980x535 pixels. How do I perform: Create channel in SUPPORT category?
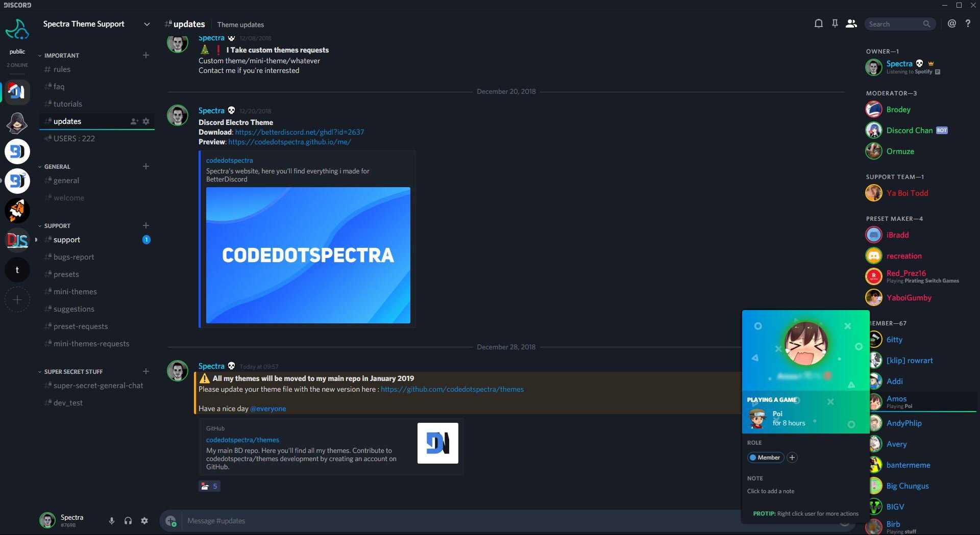coord(146,225)
